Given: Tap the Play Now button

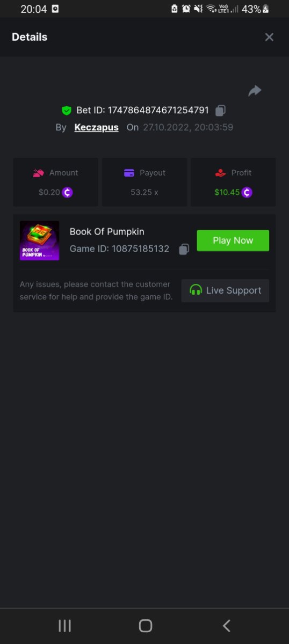Looking at the screenshot, I should tap(233, 240).
